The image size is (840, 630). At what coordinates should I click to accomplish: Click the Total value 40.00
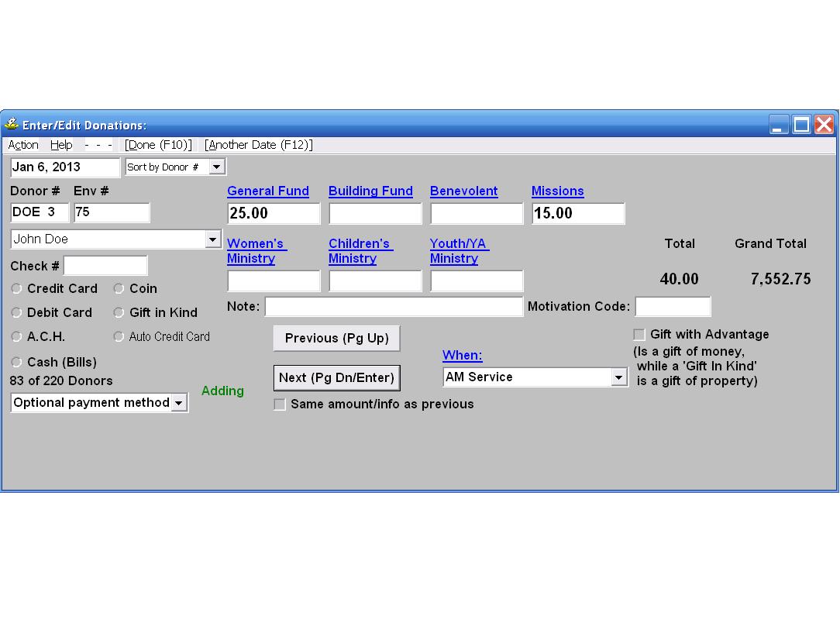680,278
